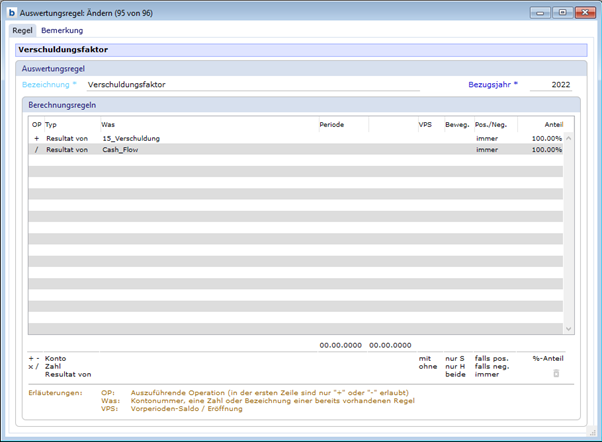The image size is (602, 442).
Task: Click scrollbar up arrow in rules table
Action: tap(570, 138)
